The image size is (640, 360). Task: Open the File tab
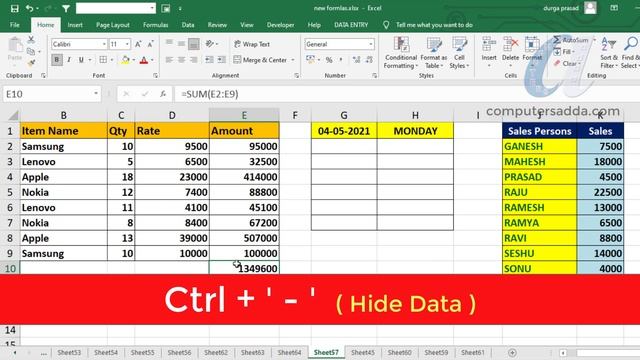pyautogui.click(x=15, y=25)
